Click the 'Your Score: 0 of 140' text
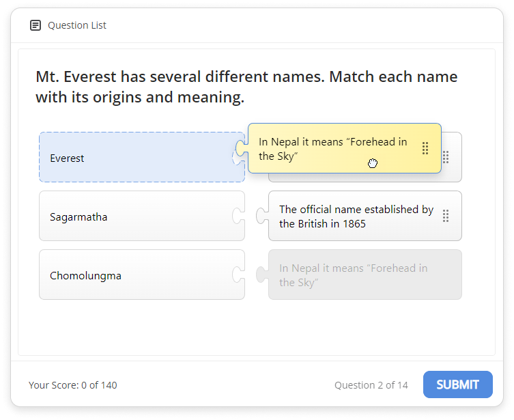Screen dimensions: 514x420 click(x=72, y=385)
